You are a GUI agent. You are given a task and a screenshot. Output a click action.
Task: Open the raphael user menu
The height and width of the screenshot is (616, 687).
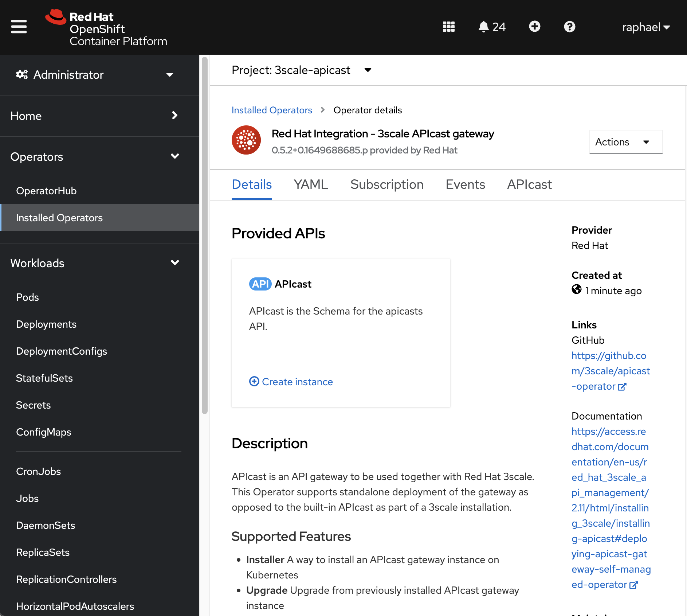[646, 27]
